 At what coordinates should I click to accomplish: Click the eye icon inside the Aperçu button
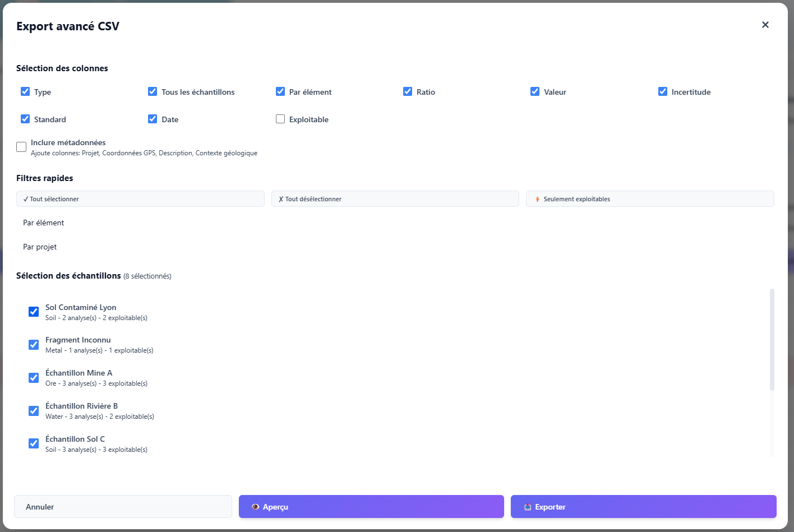point(256,507)
